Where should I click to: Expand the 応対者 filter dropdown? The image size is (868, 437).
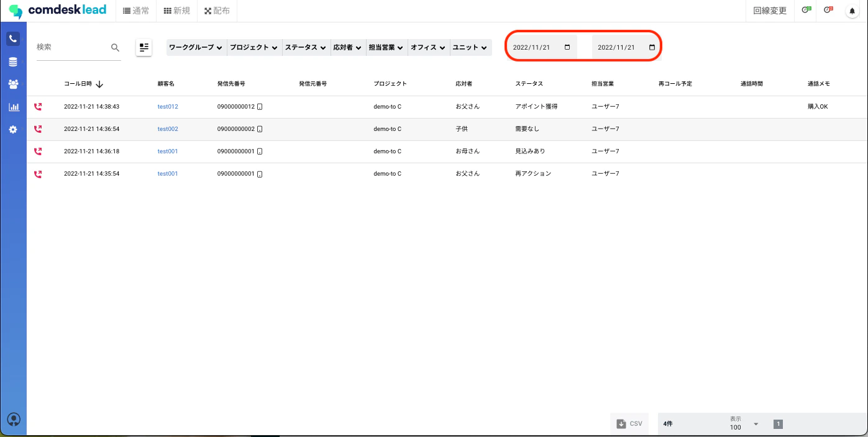pos(348,48)
